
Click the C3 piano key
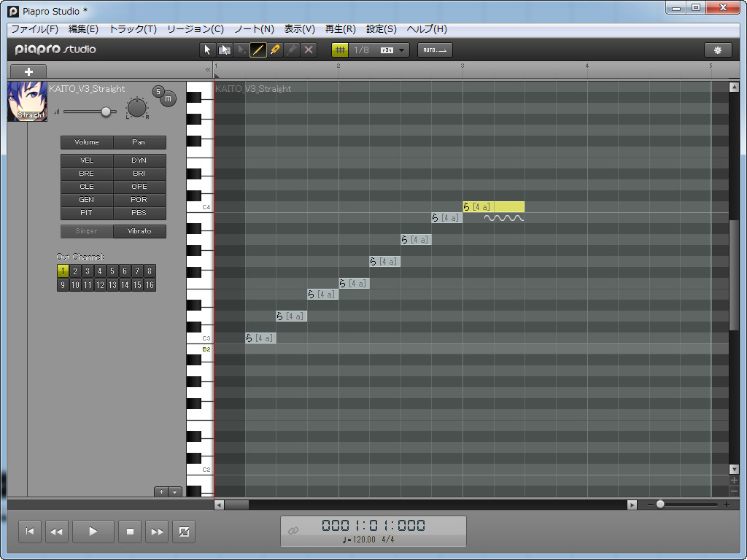(199, 338)
